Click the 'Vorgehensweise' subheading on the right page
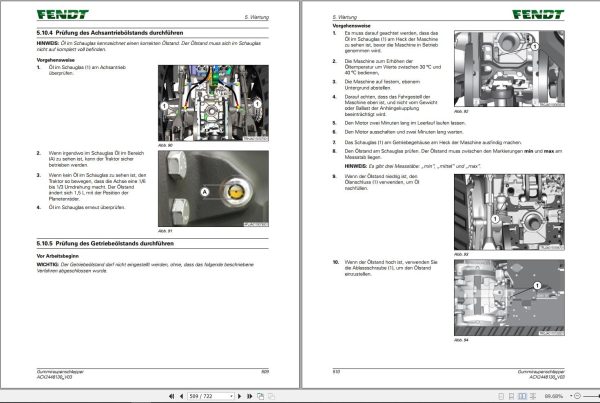Image resolution: width=600 pixels, height=403 pixels. (351, 26)
